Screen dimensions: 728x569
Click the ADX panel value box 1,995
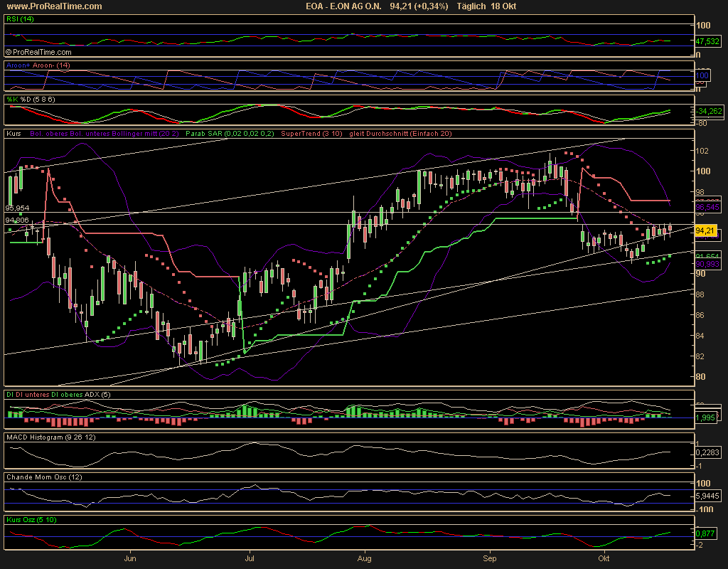(705, 418)
